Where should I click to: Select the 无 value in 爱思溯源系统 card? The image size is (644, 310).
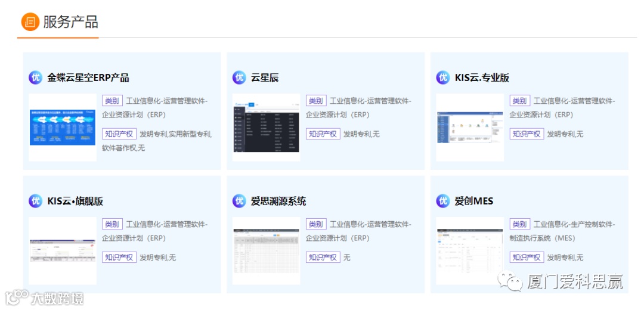(347, 258)
